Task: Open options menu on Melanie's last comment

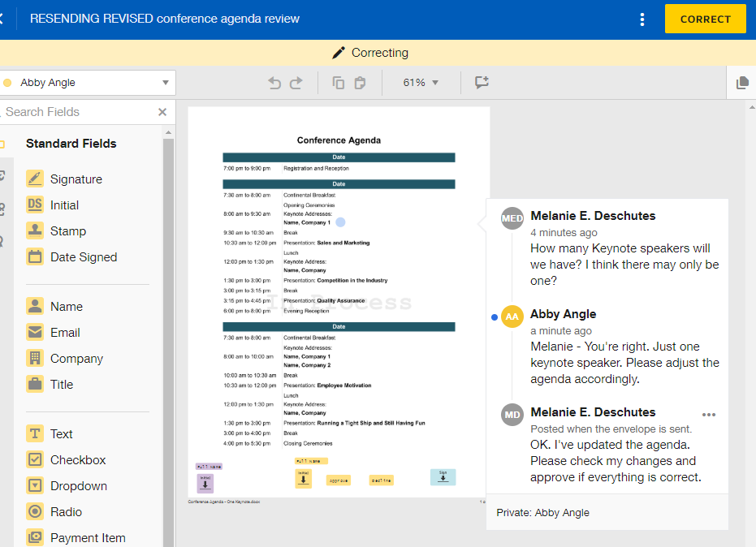Action: [709, 415]
